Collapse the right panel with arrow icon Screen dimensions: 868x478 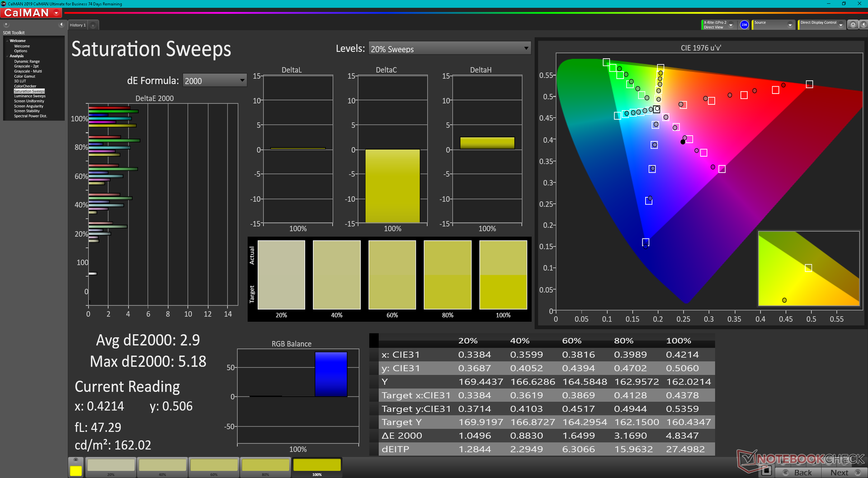863,25
